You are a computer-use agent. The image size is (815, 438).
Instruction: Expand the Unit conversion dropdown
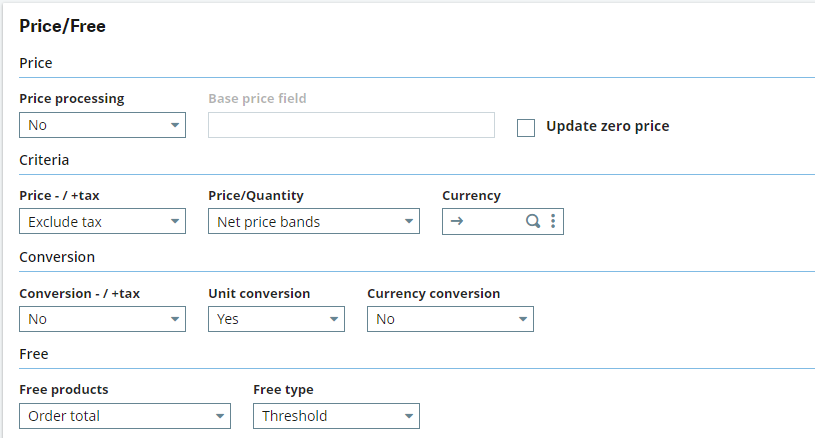(x=276, y=319)
